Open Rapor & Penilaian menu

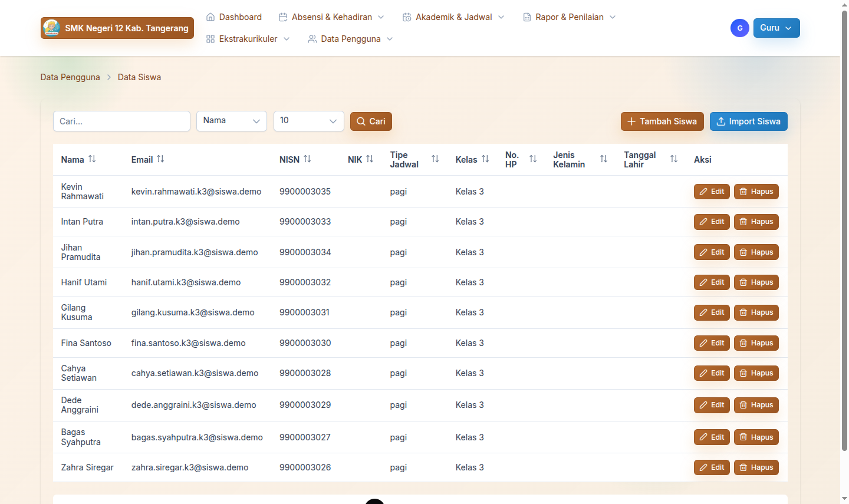coord(569,17)
